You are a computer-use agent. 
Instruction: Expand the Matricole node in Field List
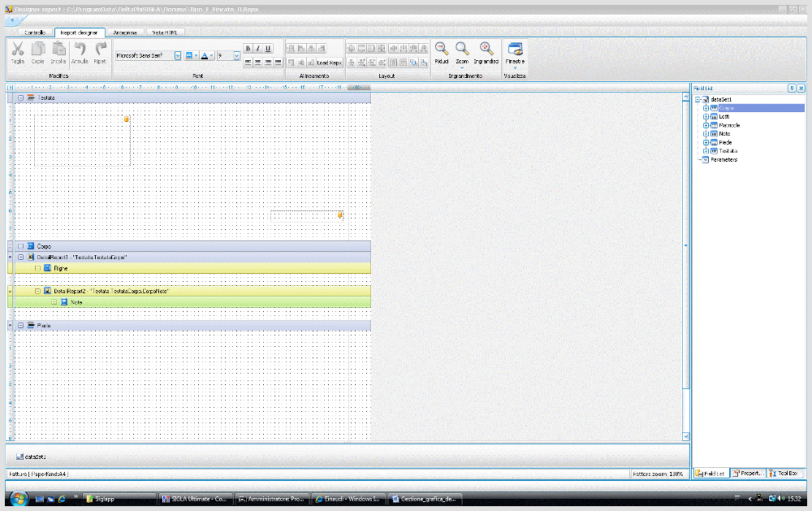[706, 125]
